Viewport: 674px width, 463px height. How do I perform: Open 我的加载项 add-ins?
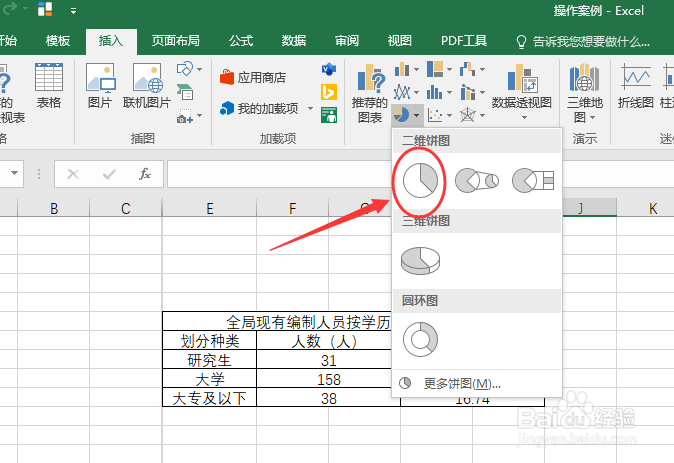266,108
